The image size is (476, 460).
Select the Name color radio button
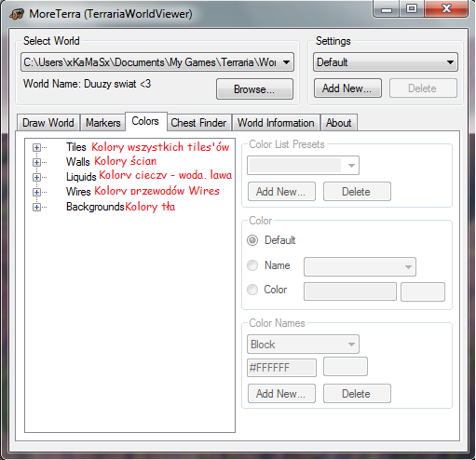point(252,265)
